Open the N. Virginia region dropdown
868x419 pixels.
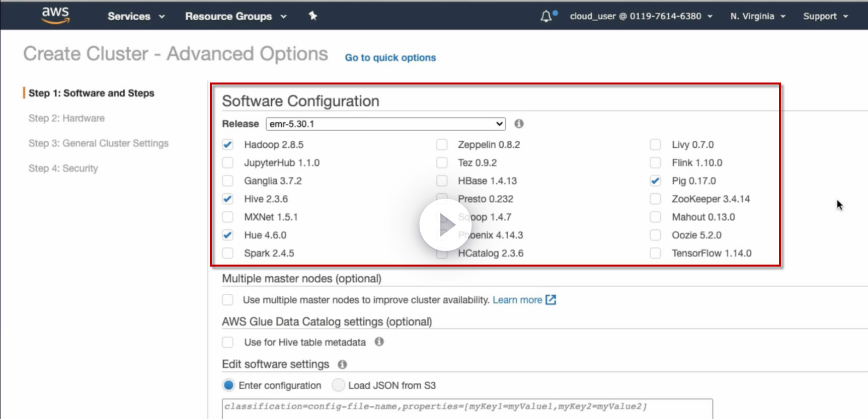tap(758, 16)
